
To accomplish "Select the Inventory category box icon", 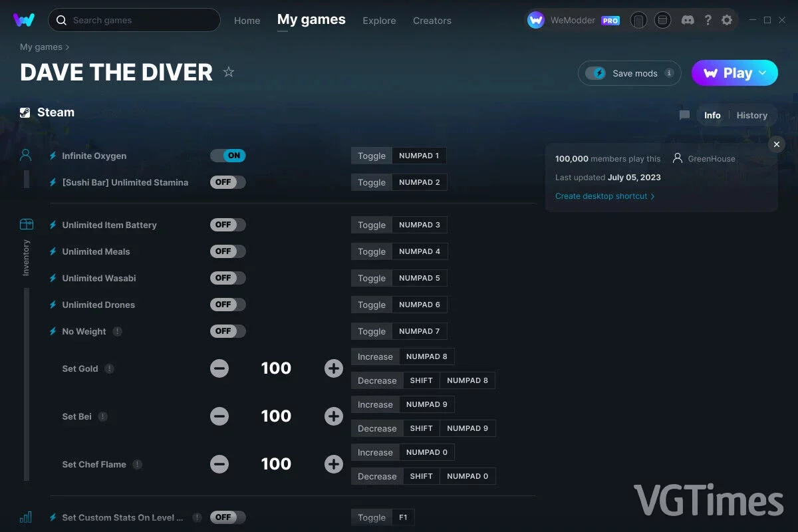I will click(26, 224).
